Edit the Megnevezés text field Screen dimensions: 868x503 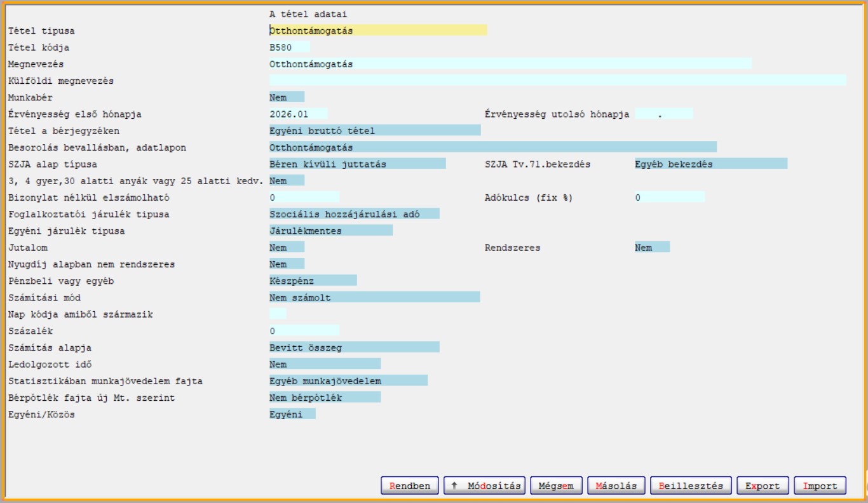[510, 64]
